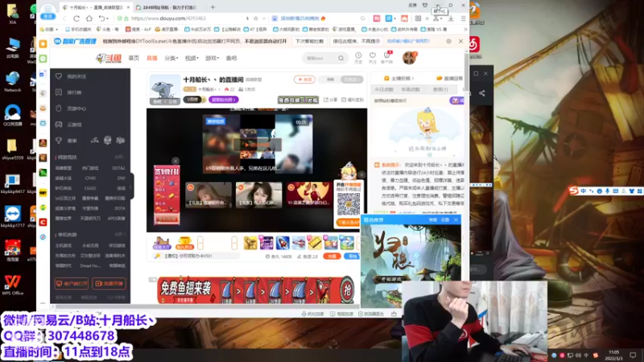
Task: Click the Douyu search input field
Action: (x=320, y=58)
